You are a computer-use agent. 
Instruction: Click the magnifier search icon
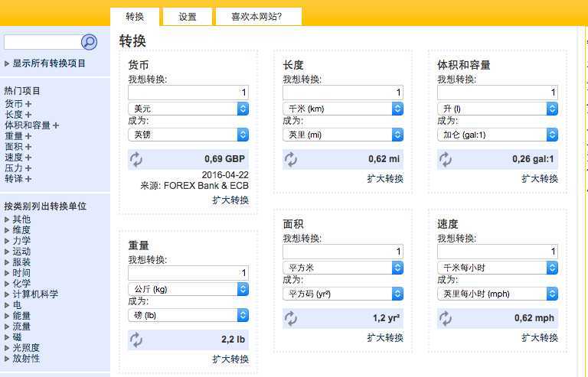coord(89,42)
